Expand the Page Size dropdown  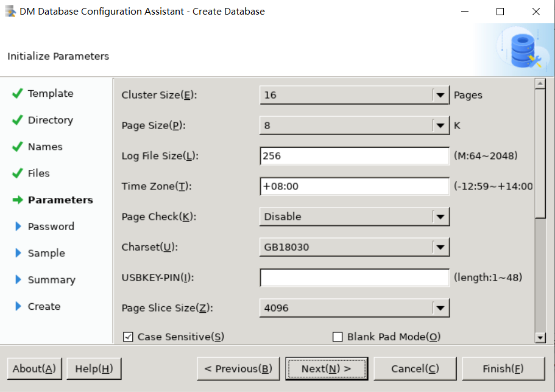click(x=440, y=125)
